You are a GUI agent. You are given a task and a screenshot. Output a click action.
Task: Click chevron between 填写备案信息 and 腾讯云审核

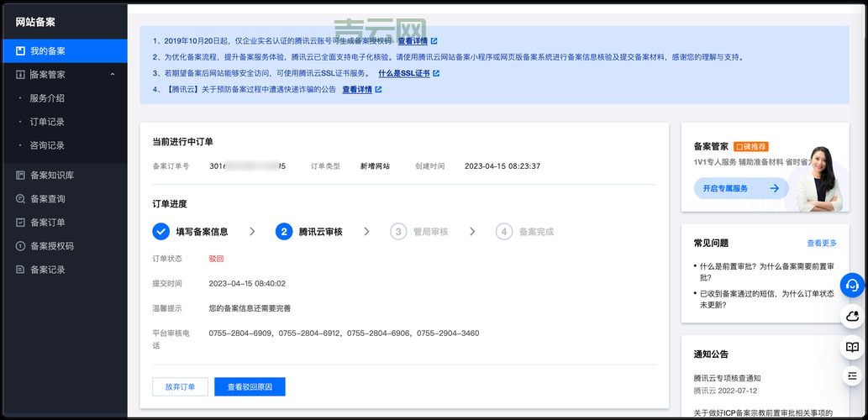pyautogui.click(x=252, y=232)
